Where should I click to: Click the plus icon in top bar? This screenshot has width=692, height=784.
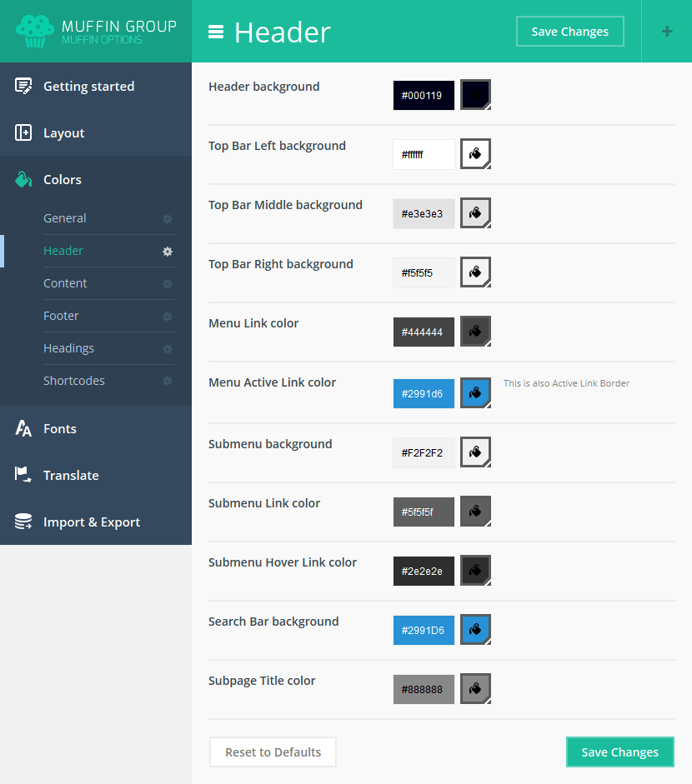666,32
